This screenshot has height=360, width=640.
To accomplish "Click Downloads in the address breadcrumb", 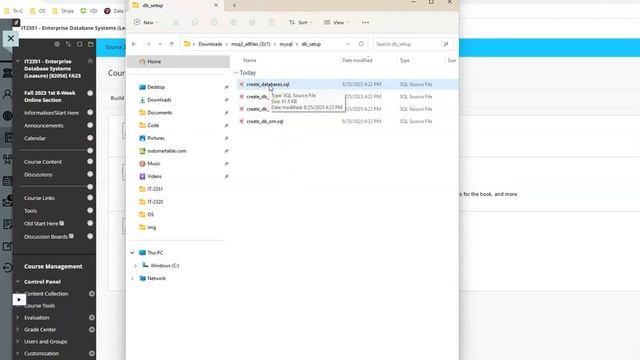I will click(x=210, y=44).
